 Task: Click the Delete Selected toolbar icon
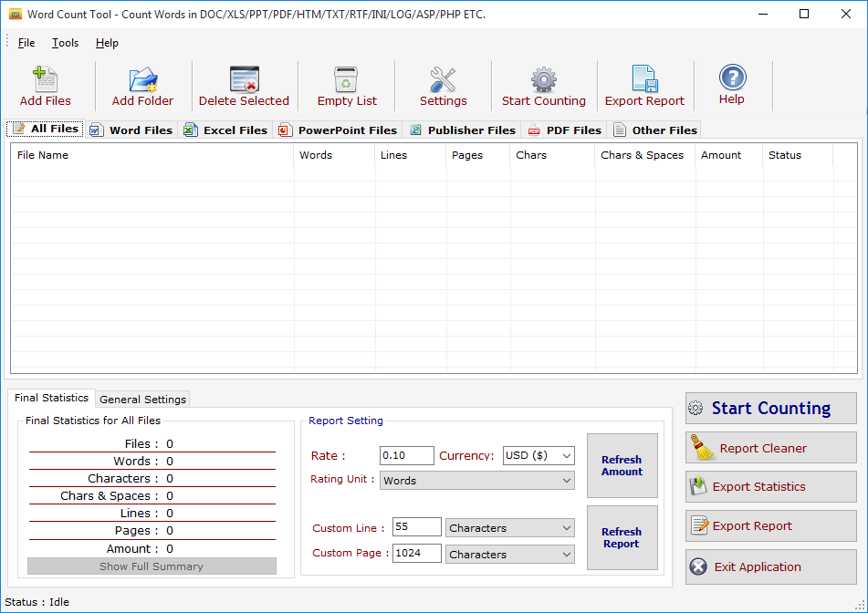coord(244,80)
